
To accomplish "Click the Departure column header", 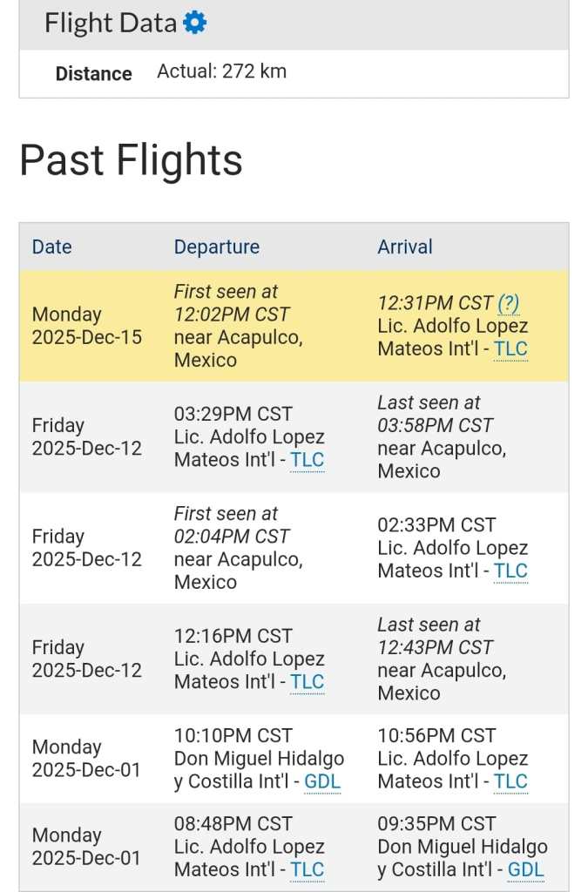I will [217, 247].
